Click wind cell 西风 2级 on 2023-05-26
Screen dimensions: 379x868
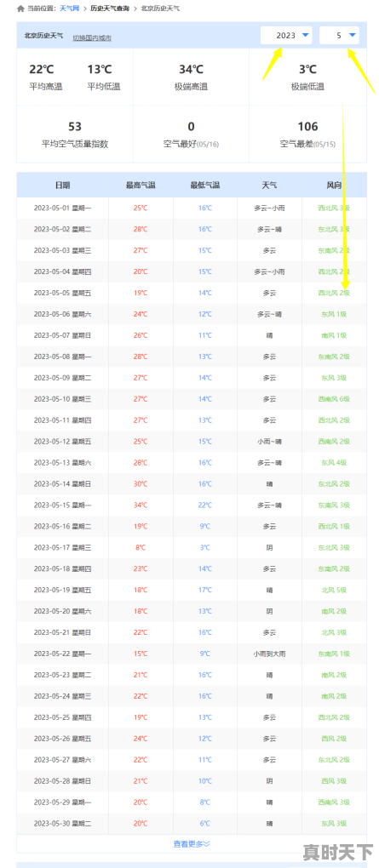(334, 739)
